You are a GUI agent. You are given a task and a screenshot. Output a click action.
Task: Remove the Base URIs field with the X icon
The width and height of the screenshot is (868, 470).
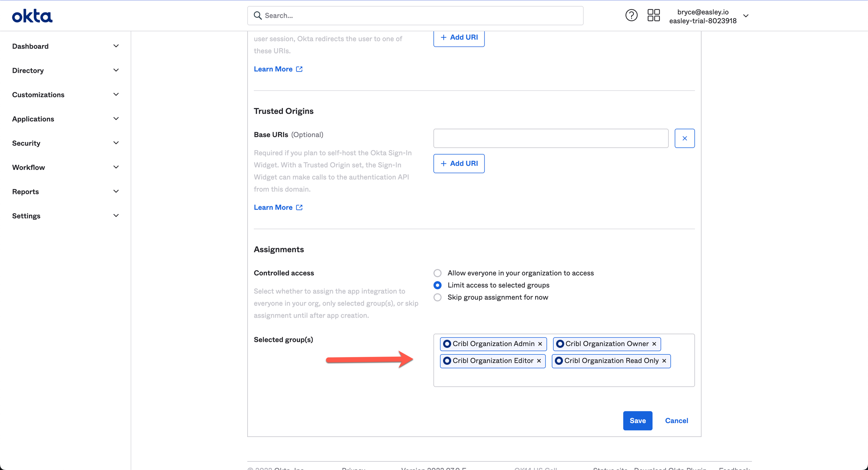point(685,138)
